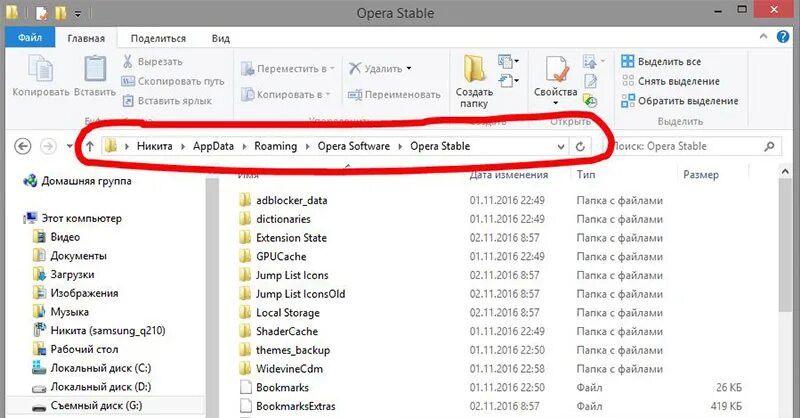Select Локальный диск (C:)
This screenshot has width=800, height=418.
coord(91,368)
